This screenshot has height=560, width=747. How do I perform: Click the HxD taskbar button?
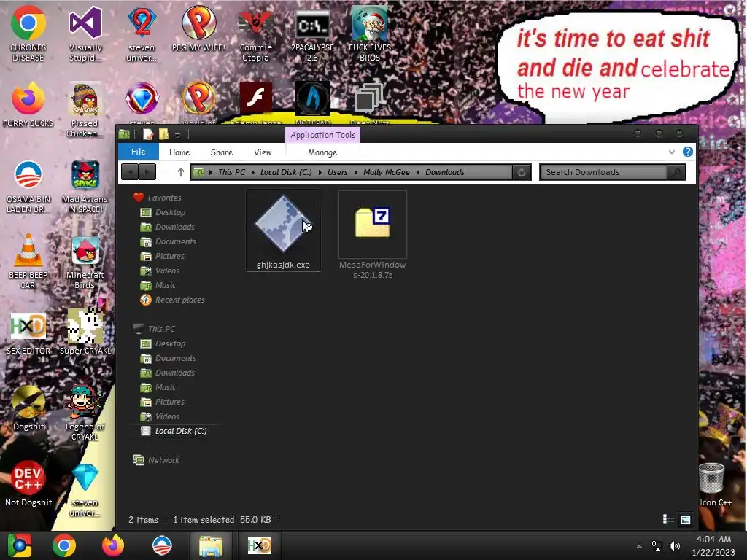point(260,545)
